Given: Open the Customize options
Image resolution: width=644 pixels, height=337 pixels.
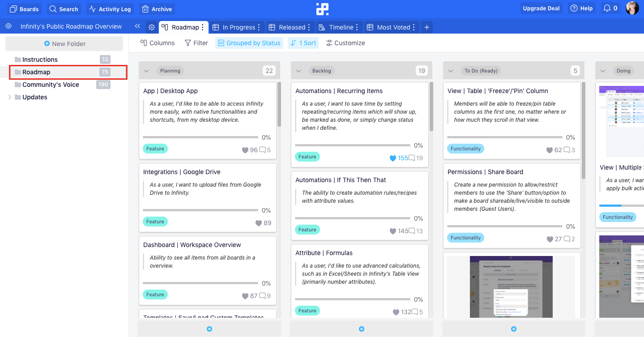Looking at the screenshot, I should click(345, 43).
